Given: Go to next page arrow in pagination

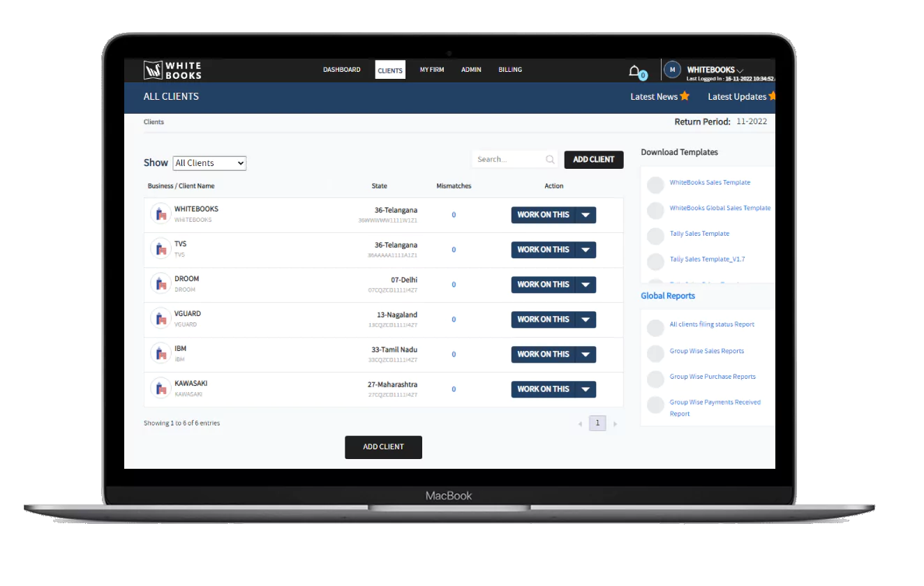Looking at the screenshot, I should [x=615, y=424].
